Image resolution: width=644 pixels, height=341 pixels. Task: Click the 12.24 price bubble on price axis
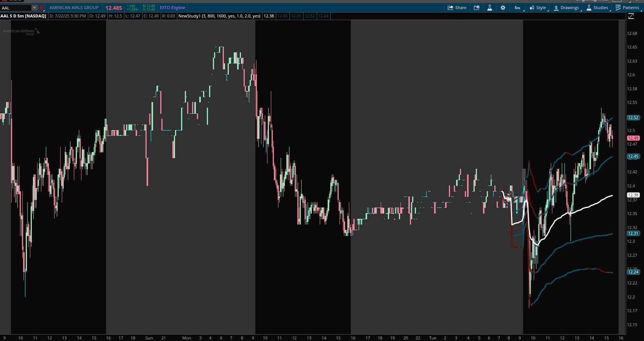[633, 272]
